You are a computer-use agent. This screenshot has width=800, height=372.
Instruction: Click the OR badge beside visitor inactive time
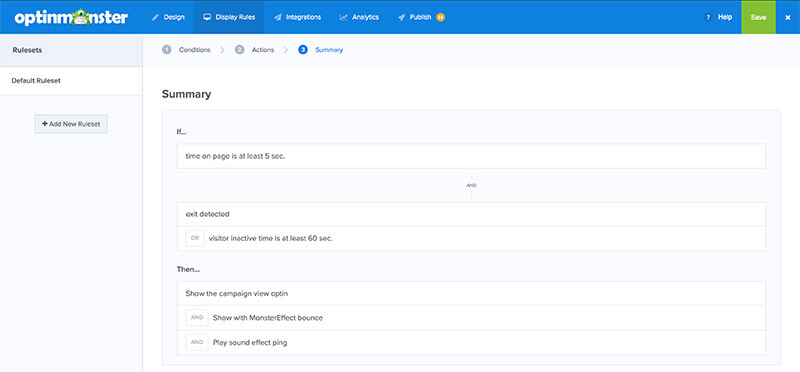point(195,238)
